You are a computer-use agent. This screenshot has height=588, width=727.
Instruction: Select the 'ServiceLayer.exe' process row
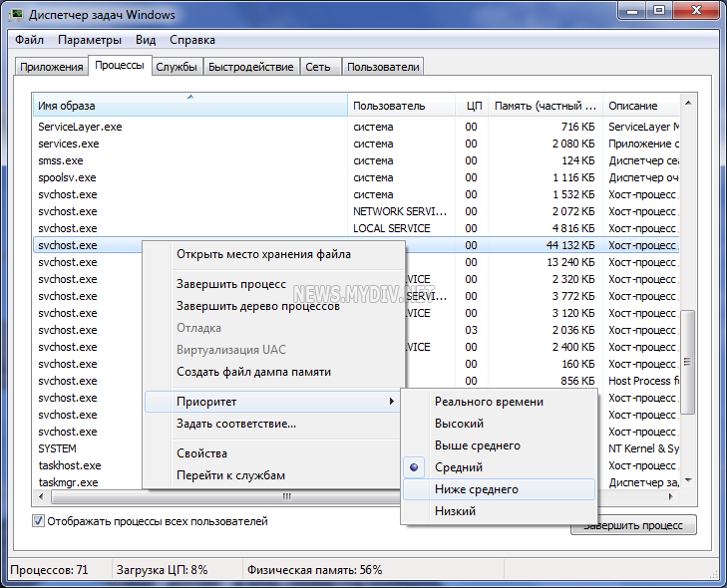(356, 127)
